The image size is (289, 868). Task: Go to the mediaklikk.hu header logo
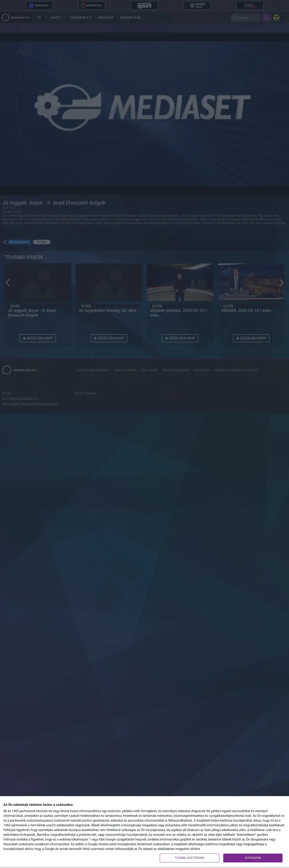16,18
